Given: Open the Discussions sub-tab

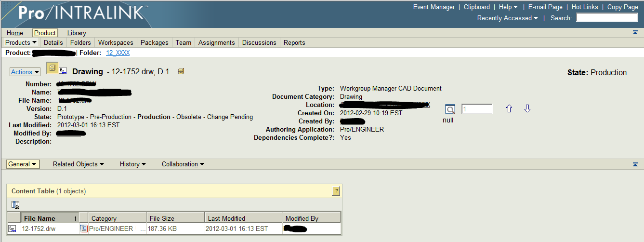Looking at the screenshot, I should point(259,42).
